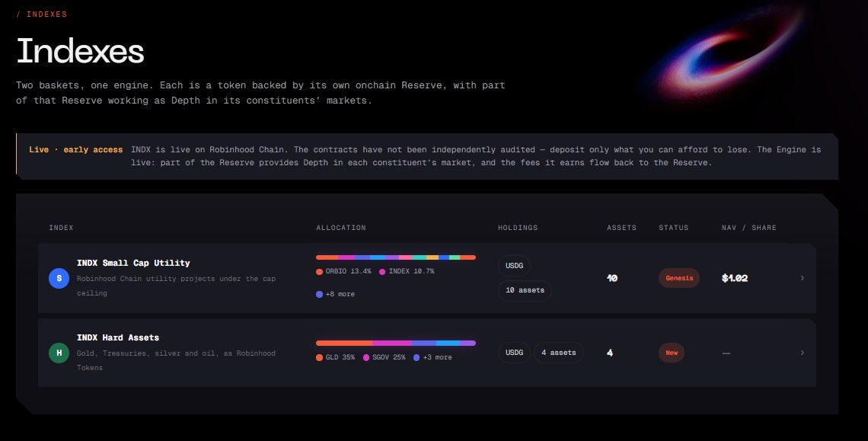Click the magenta dot beside SGOV 25%
The width and height of the screenshot is (868, 441).
366,357
